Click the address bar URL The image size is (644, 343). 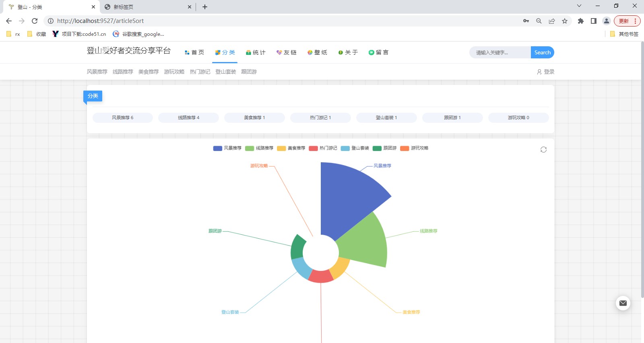(100, 21)
